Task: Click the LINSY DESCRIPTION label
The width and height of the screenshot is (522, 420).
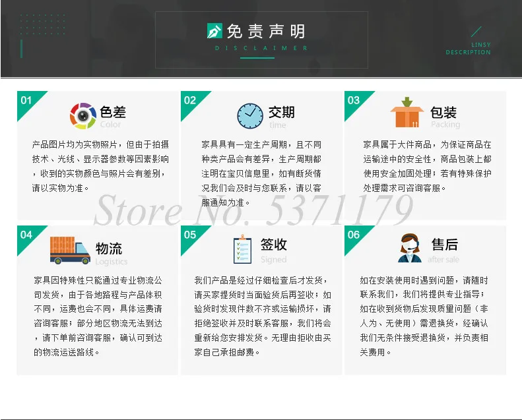Action: point(468,49)
